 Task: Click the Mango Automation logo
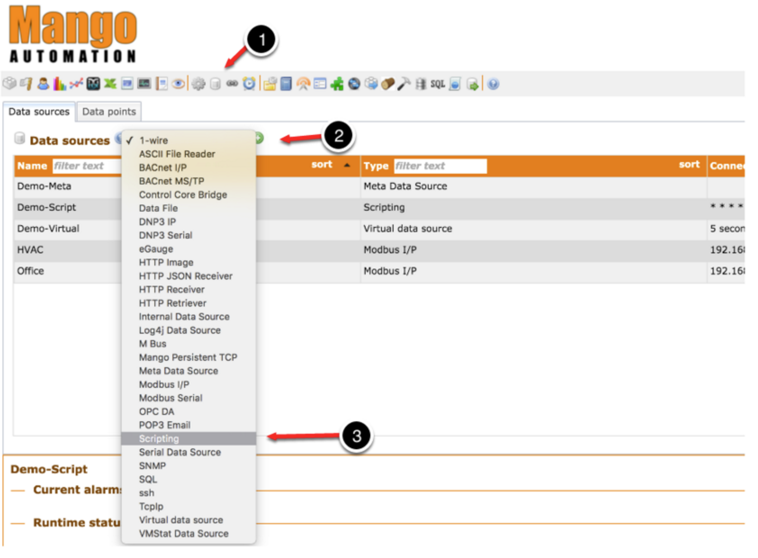(73, 34)
